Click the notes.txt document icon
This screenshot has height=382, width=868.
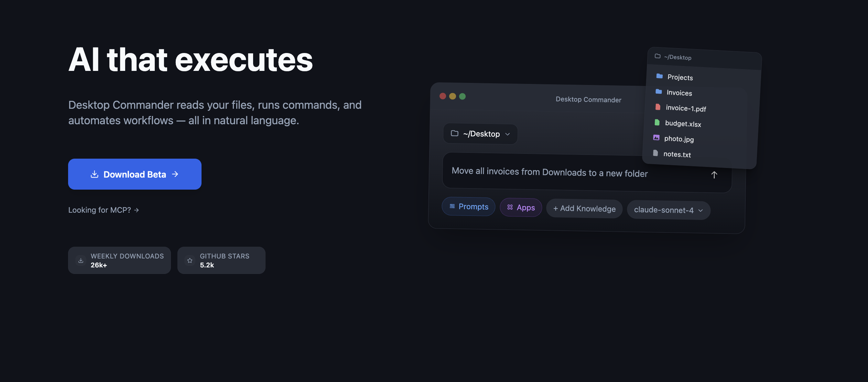pos(655,153)
